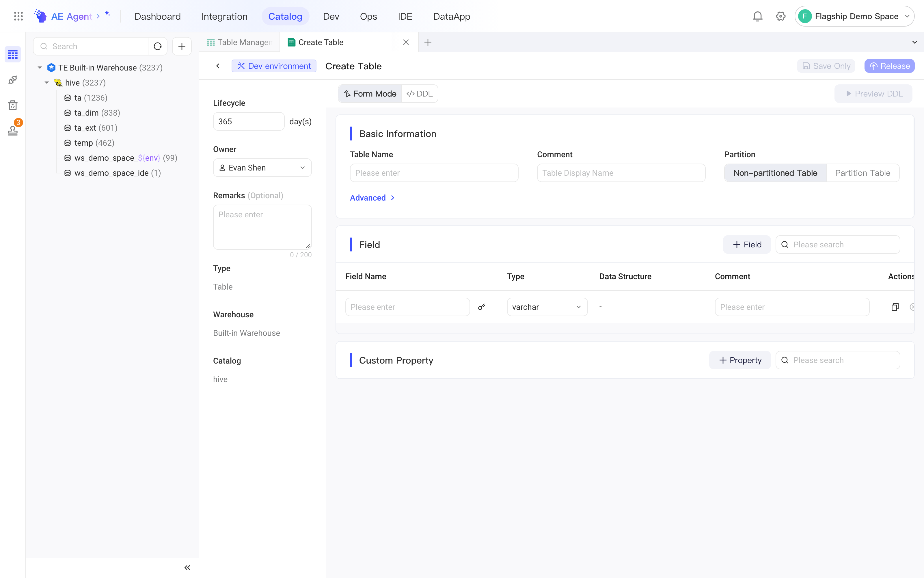Collapse the sidebar with double chevron
This screenshot has width=924, height=578.
187,568
